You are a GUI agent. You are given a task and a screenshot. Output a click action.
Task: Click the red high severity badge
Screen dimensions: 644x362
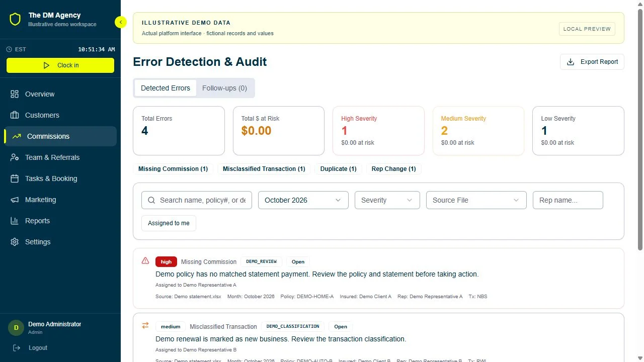pyautogui.click(x=166, y=261)
